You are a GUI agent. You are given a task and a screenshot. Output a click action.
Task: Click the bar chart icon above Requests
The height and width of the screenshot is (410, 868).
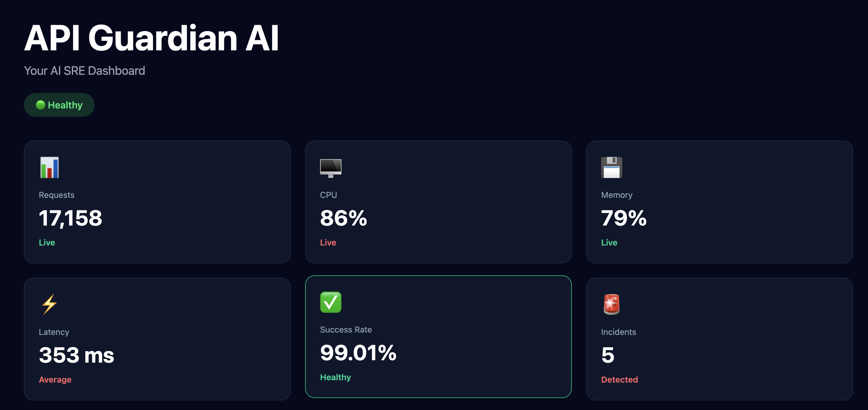(x=50, y=167)
